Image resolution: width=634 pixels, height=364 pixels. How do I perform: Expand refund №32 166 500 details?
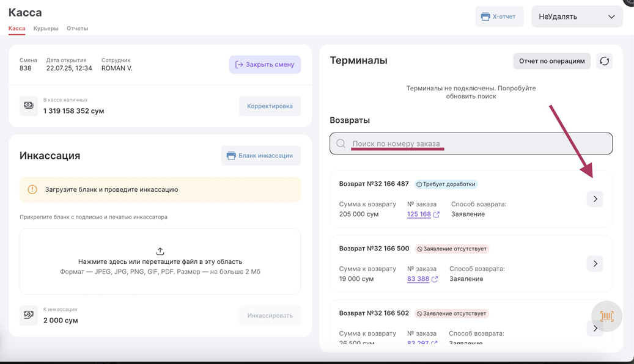tap(595, 264)
